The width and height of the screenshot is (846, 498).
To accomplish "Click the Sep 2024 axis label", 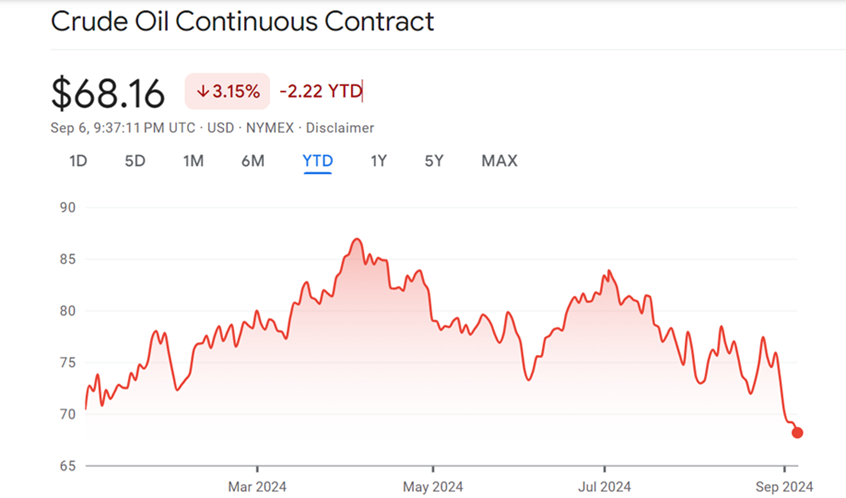I will pyautogui.click(x=785, y=486).
